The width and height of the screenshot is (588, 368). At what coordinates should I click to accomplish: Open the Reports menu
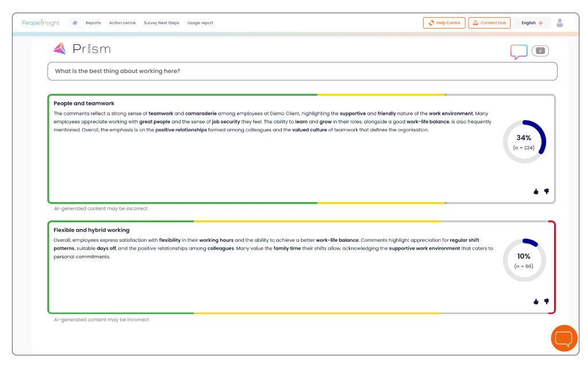[x=93, y=23]
